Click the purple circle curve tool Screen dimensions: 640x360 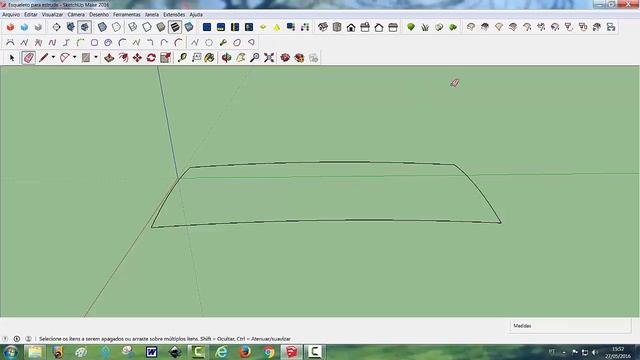pos(108,42)
